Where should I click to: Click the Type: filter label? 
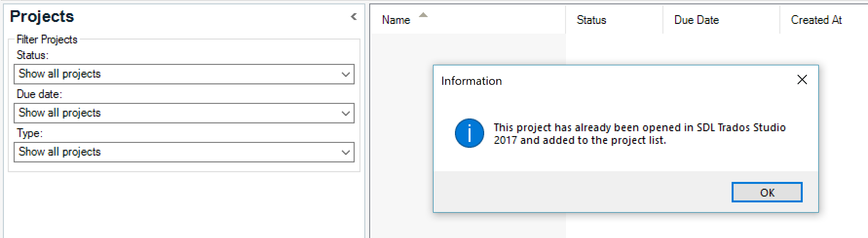click(30, 133)
